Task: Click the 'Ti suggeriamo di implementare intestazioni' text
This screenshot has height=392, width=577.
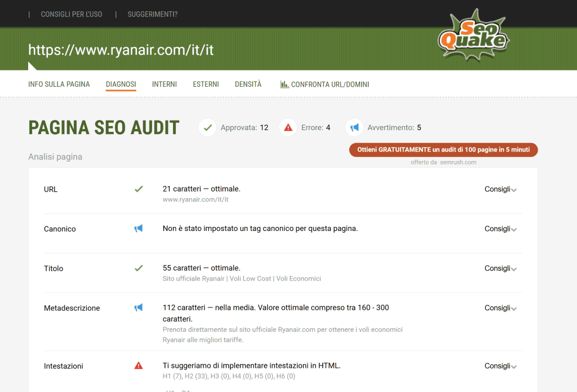Action: click(252, 366)
